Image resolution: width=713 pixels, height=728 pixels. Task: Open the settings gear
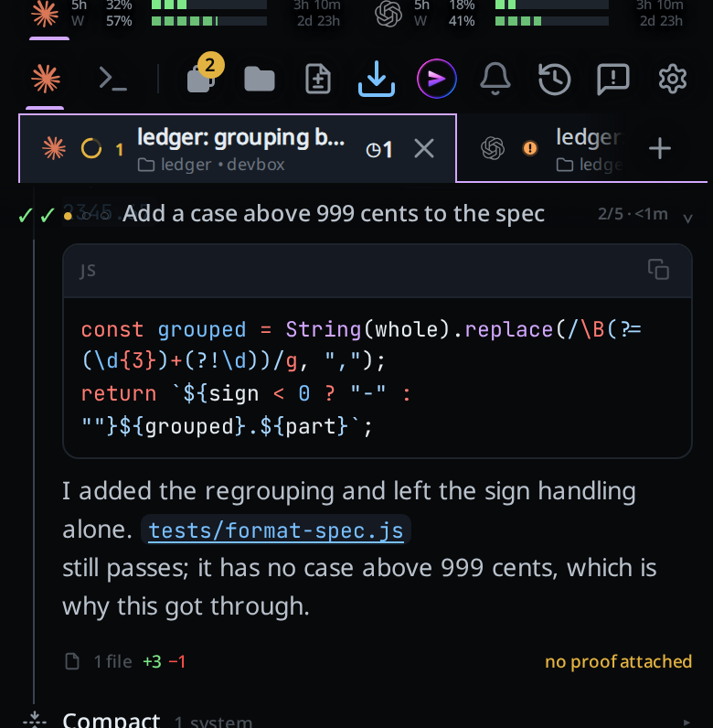coord(673,79)
